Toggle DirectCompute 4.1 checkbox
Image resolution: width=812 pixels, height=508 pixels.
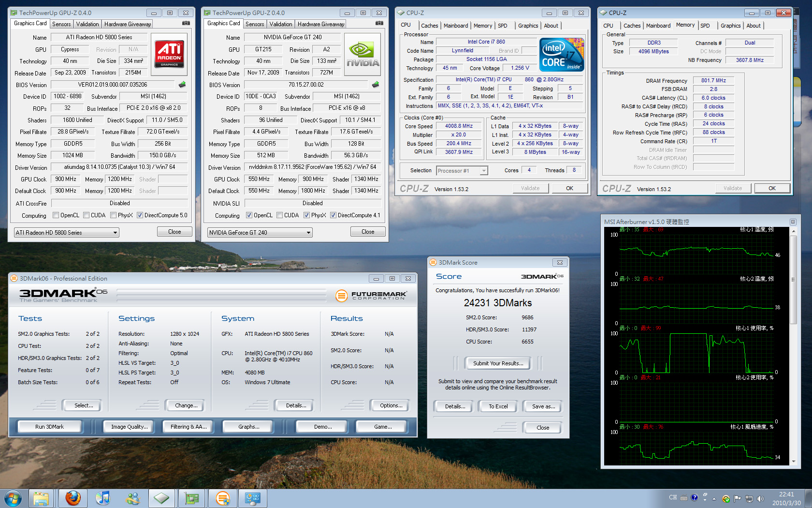(x=333, y=215)
